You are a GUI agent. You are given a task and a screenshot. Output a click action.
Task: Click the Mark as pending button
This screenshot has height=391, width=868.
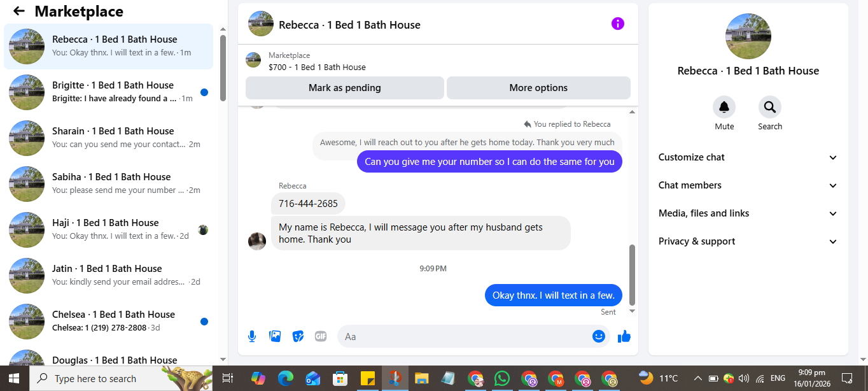pos(344,88)
